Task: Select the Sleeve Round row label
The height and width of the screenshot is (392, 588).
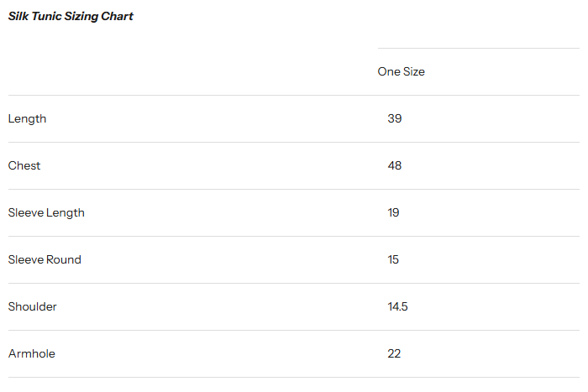Action: tap(45, 260)
